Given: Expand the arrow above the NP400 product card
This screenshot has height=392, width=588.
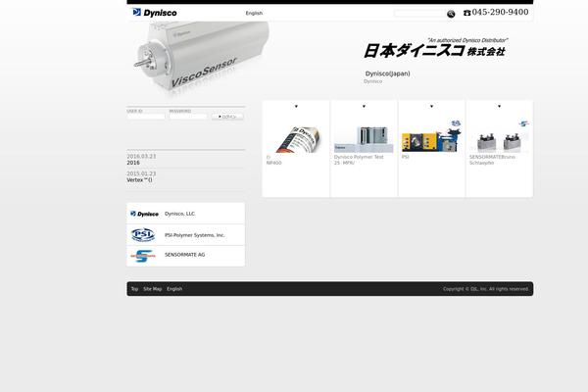Looking at the screenshot, I should pos(296,107).
